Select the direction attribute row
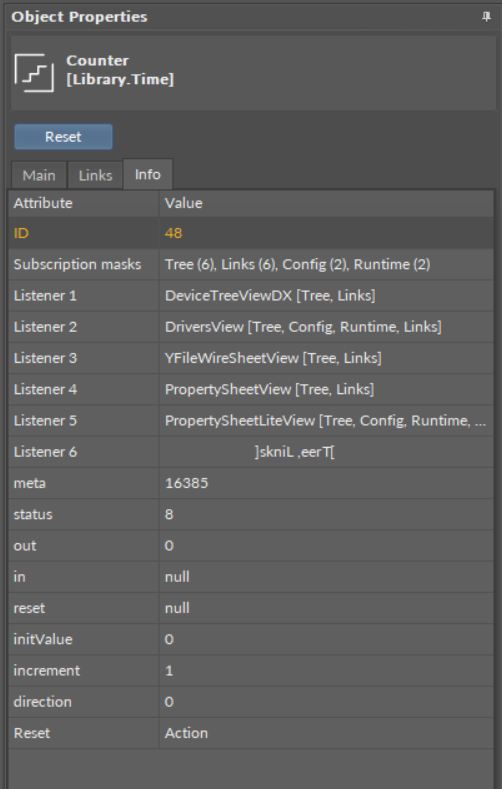The height and width of the screenshot is (789, 502). (x=251, y=701)
